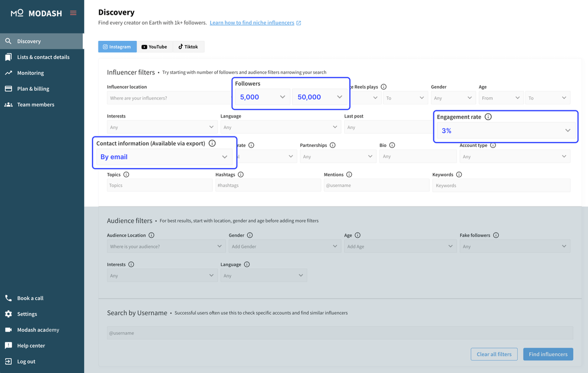The width and height of the screenshot is (588, 373).
Task: Show info for Hashtags filter
Action: click(x=241, y=175)
